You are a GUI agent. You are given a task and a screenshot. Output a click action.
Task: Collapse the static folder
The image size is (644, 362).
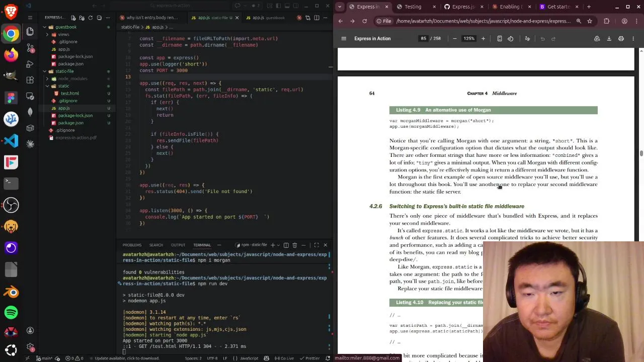coord(63,86)
